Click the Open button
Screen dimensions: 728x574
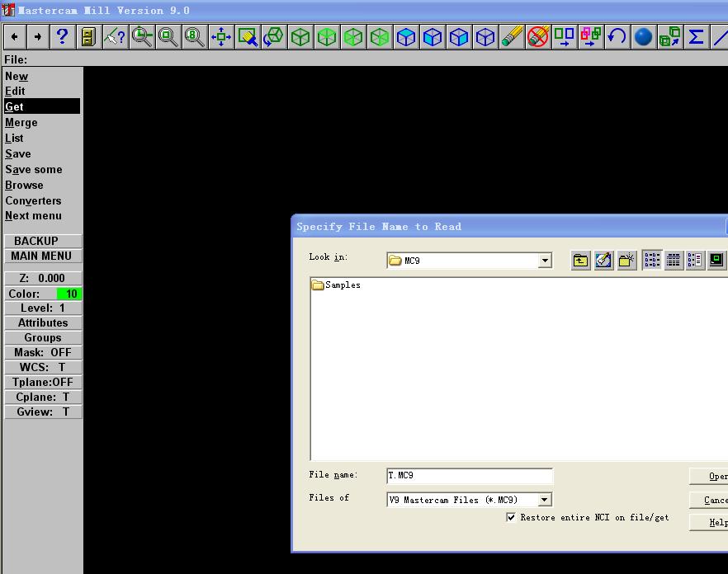709,476
